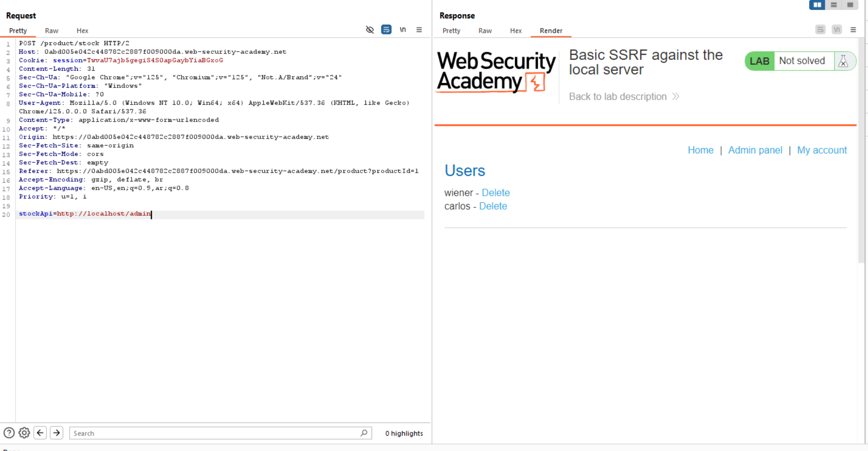Open request search settings gear
Image resolution: width=868 pixels, height=451 pixels.
(x=24, y=433)
